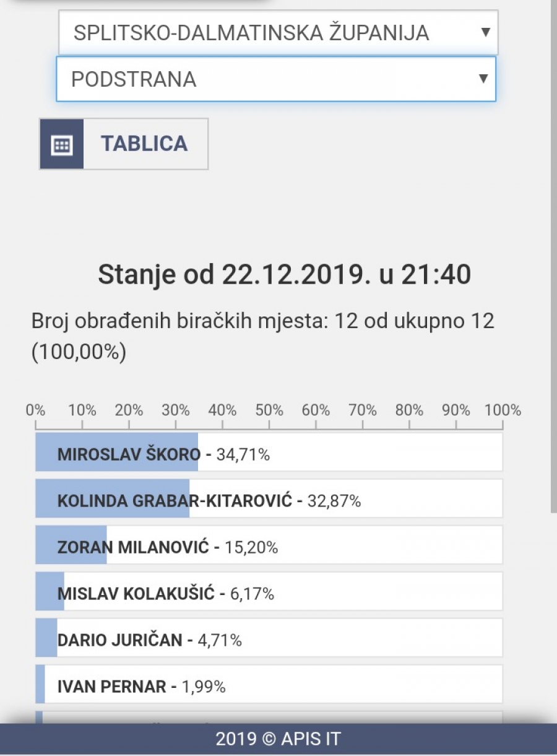The image size is (557, 756).
Task: Click the 50% mark on the chart axis
Action: (x=269, y=411)
